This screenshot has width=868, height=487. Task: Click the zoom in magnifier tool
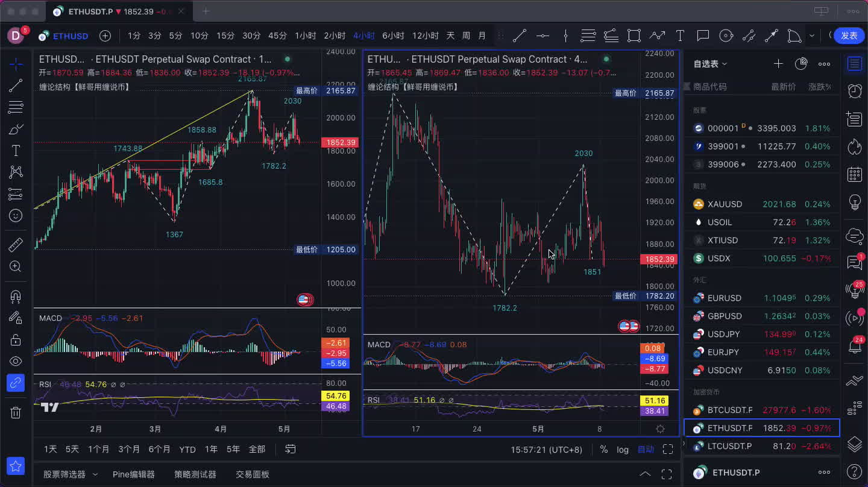pyautogui.click(x=16, y=266)
